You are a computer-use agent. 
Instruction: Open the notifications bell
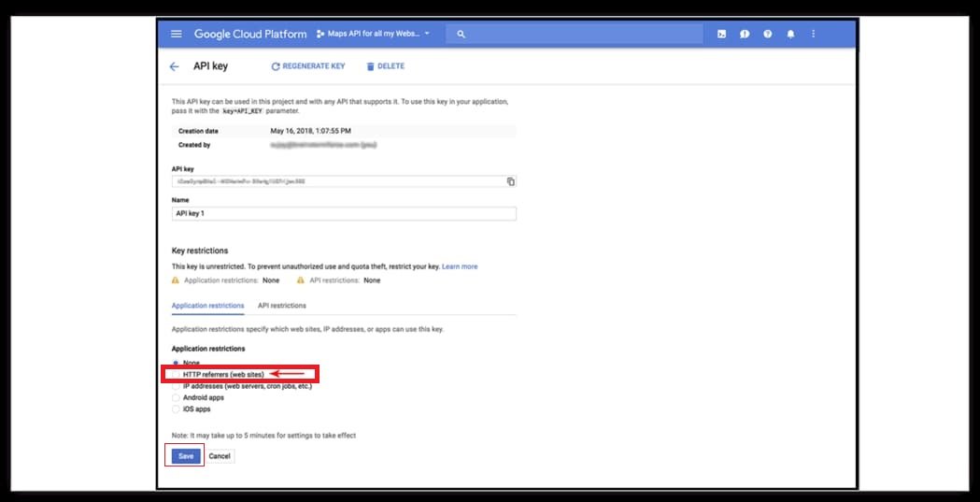pyautogui.click(x=790, y=34)
